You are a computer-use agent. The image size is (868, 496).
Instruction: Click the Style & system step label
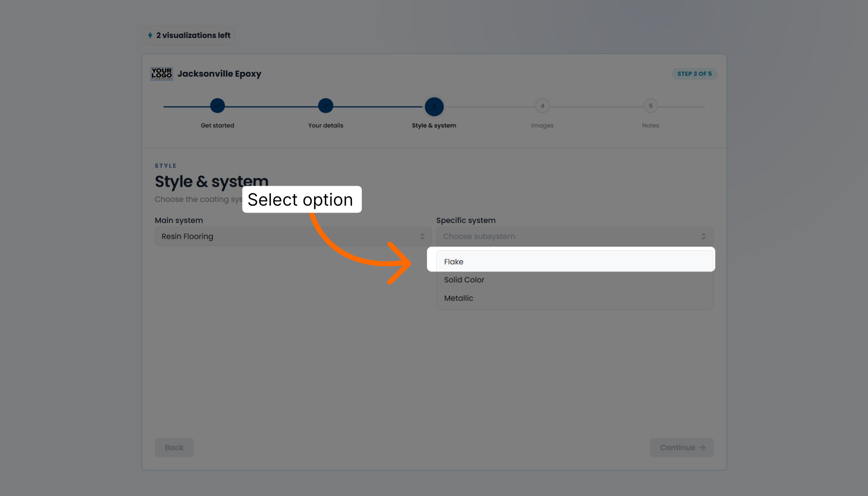coord(434,125)
